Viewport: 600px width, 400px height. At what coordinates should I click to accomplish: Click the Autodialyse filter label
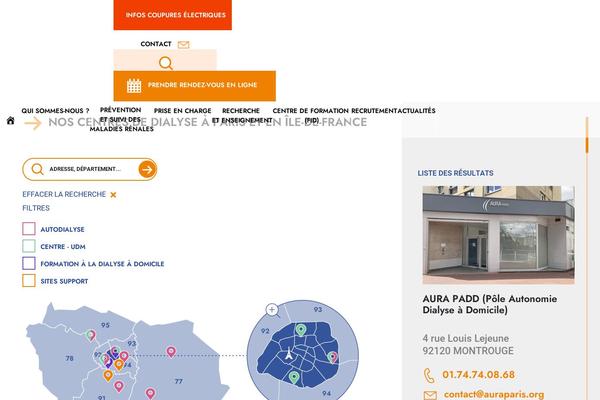[62, 230]
